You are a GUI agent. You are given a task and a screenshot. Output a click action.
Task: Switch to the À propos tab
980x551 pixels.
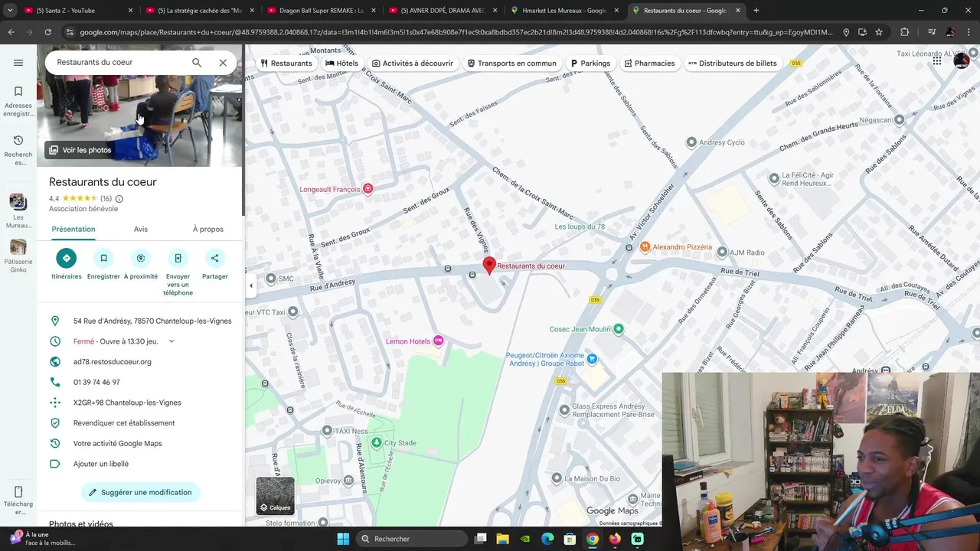(208, 229)
